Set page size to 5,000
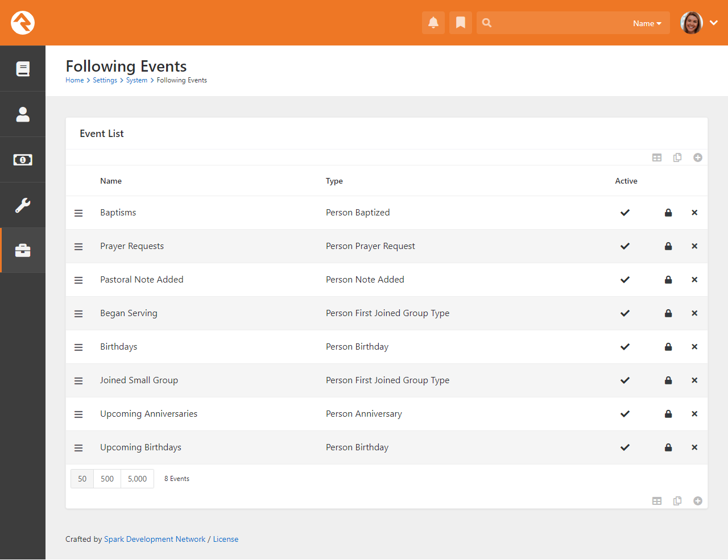Screen dimensions: 728x560 [x=137, y=479]
